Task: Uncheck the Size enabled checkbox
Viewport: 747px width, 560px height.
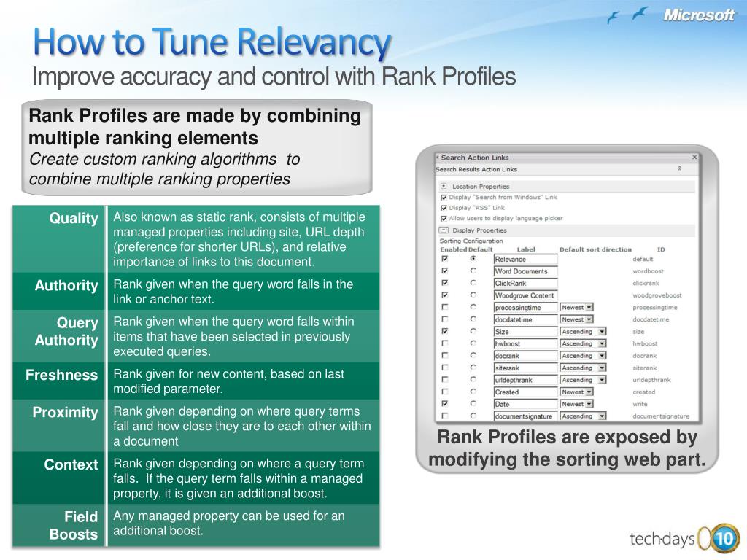Action: click(x=445, y=331)
